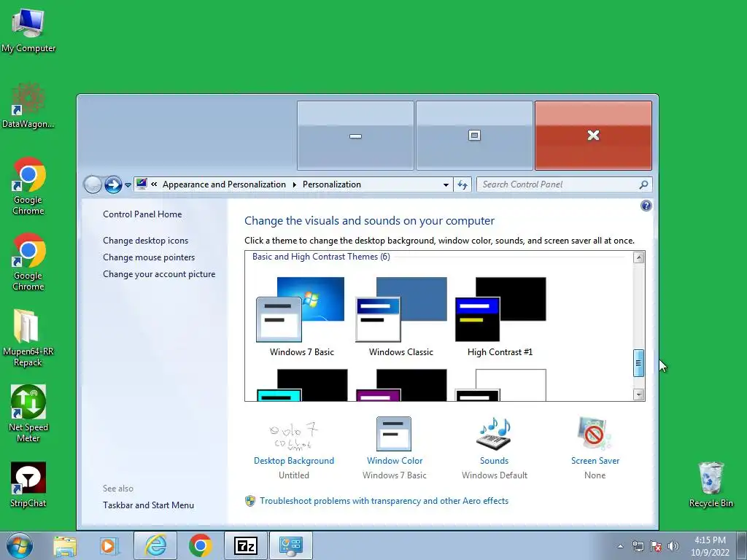Image resolution: width=747 pixels, height=560 pixels.
Task: Click the greyed Back navigation button
Action: tap(93, 184)
